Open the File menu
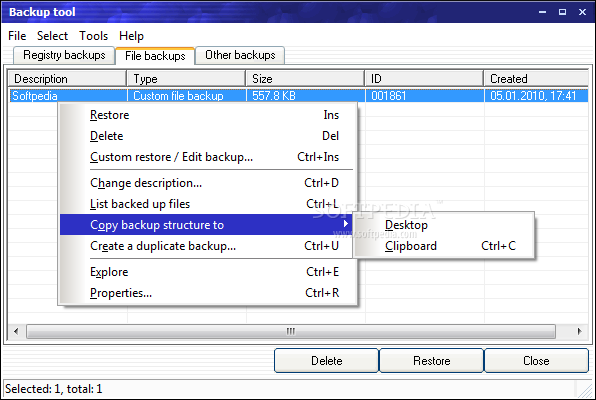The width and height of the screenshot is (596, 400). pos(17,36)
